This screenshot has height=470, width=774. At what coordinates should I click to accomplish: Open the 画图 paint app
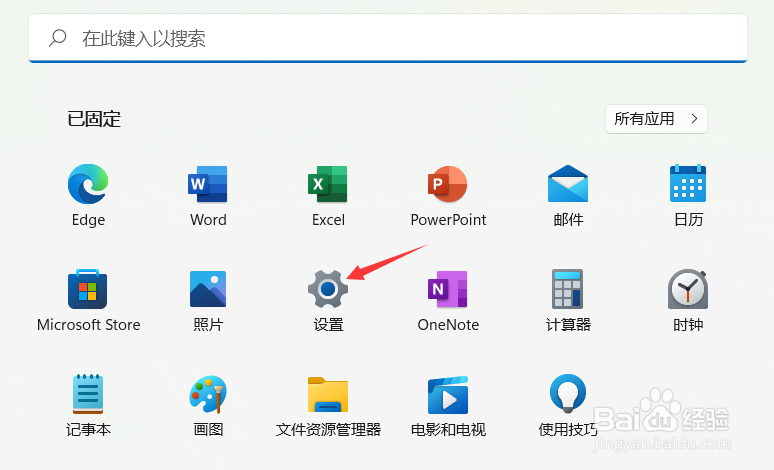pos(208,394)
